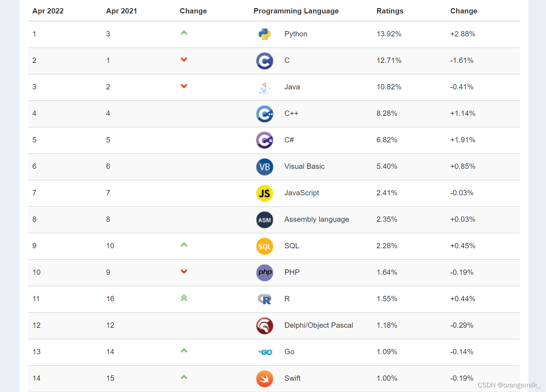546x392 pixels.
Task: Click the Ratings column header
Action: pos(390,11)
